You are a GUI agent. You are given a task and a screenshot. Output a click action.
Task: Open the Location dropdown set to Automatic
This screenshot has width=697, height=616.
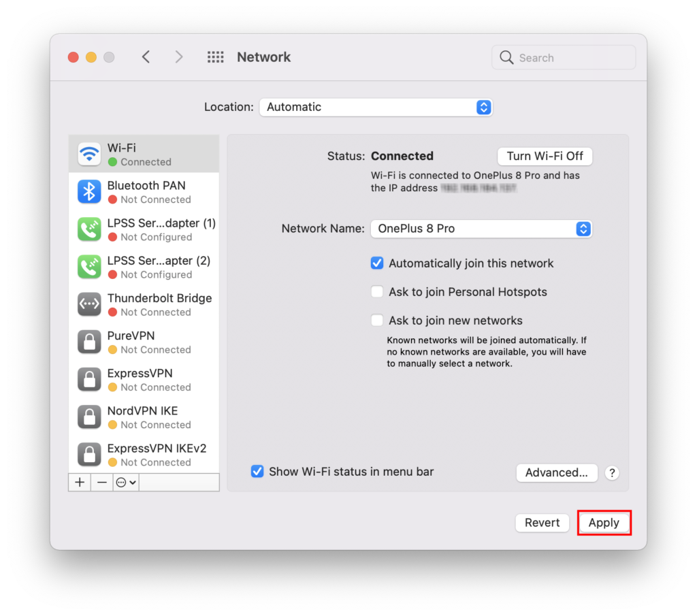(376, 107)
